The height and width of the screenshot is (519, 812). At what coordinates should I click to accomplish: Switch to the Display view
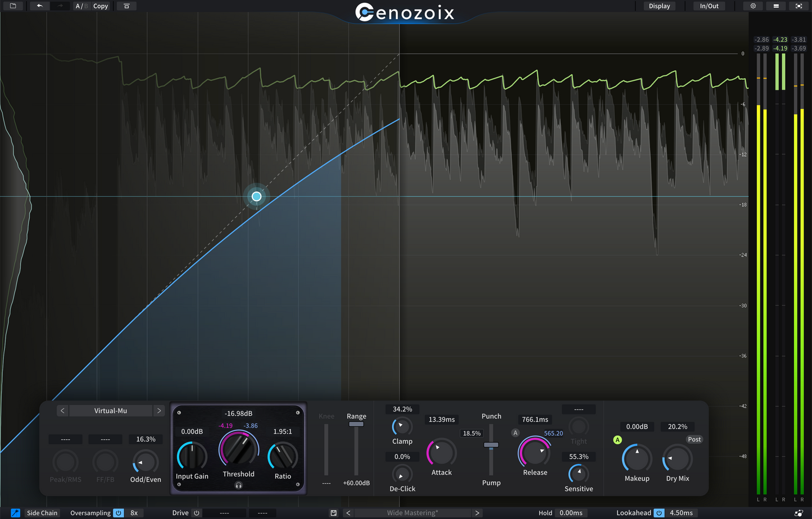pyautogui.click(x=659, y=6)
